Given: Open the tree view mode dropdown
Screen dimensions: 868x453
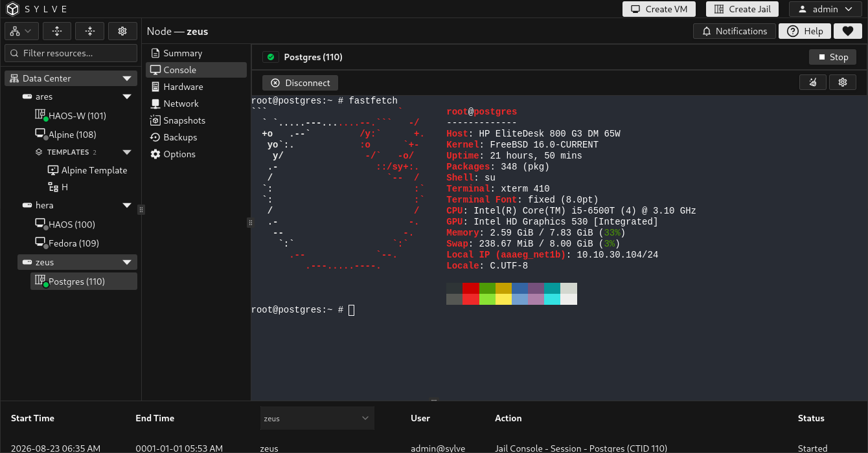Looking at the screenshot, I should coord(22,30).
